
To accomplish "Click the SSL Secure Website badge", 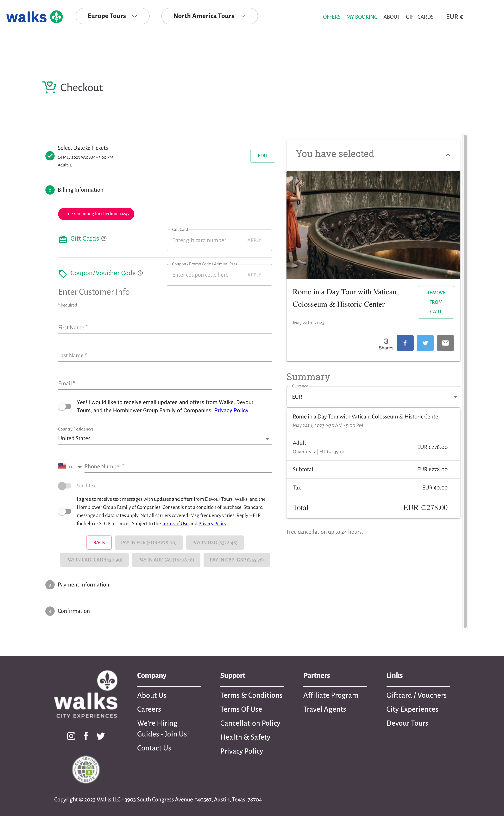I will pyautogui.click(x=86, y=770).
